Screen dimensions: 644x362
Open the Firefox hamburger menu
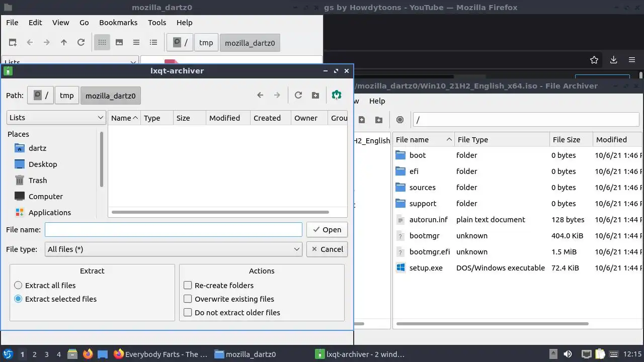click(x=632, y=60)
